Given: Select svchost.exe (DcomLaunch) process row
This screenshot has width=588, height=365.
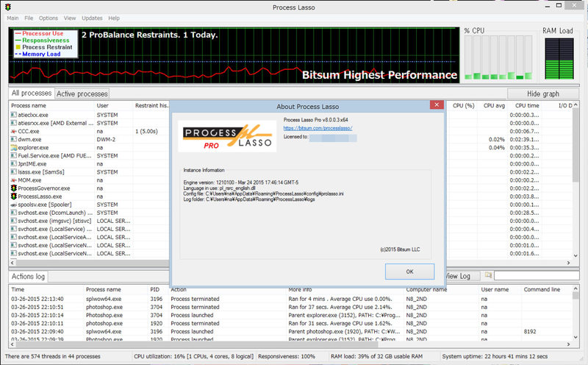Looking at the screenshot, I should 89,213.
